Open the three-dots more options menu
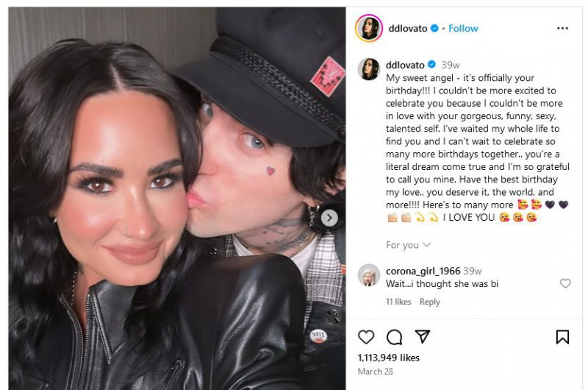The height and width of the screenshot is (390, 588). pos(562,28)
